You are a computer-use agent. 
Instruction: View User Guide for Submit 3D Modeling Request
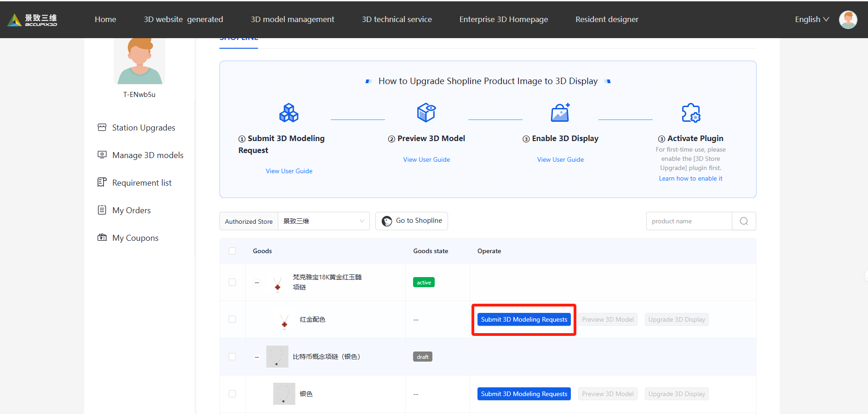pos(289,171)
